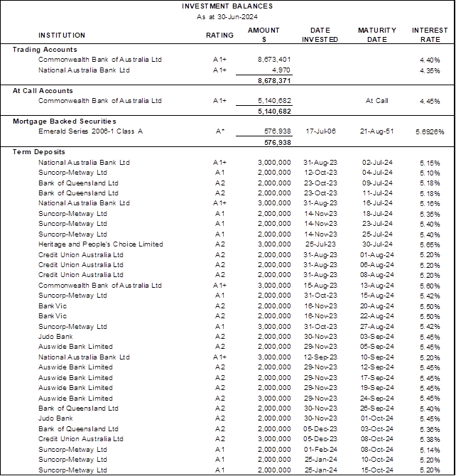Click the date invested 15-Aug-23

[x=320, y=286]
